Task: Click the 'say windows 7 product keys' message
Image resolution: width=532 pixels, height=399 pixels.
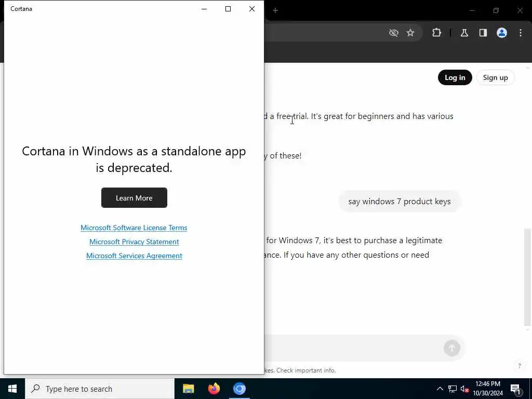Action: point(400,202)
